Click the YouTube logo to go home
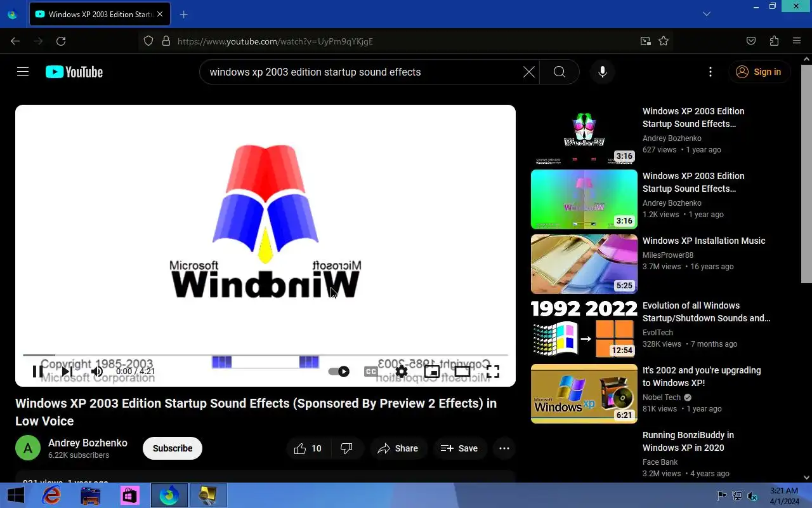 click(x=74, y=72)
